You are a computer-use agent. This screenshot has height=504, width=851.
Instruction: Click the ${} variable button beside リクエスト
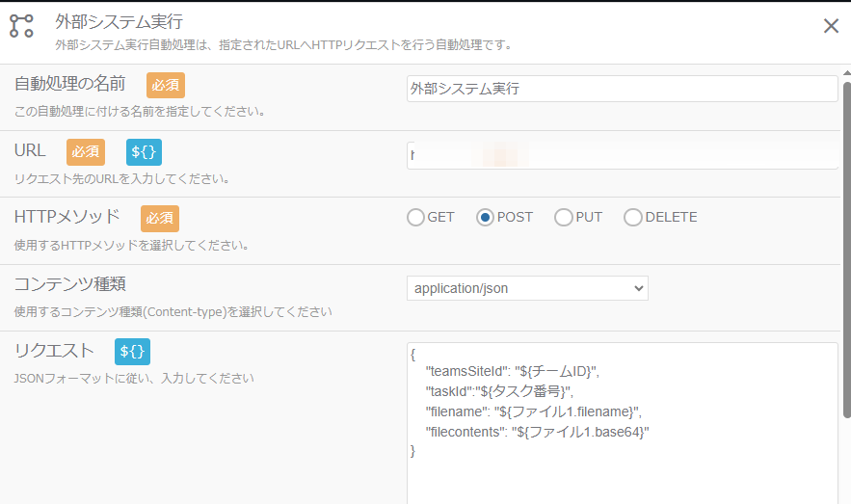(132, 351)
